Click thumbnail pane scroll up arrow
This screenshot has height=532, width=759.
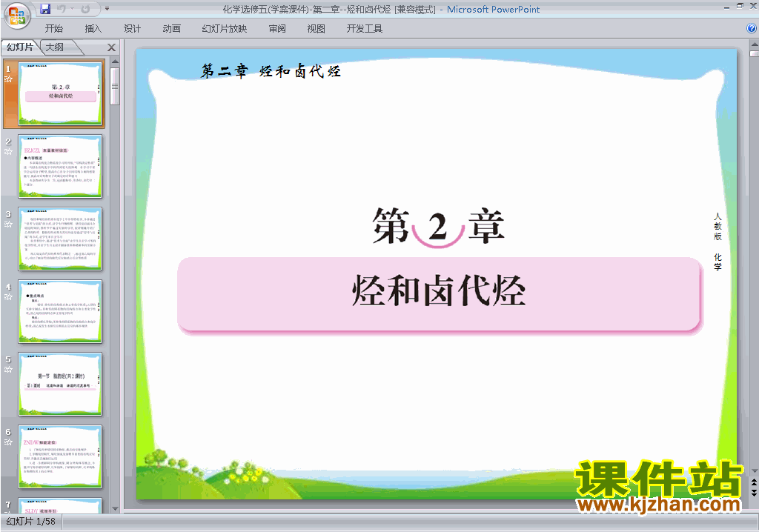tap(115, 61)
